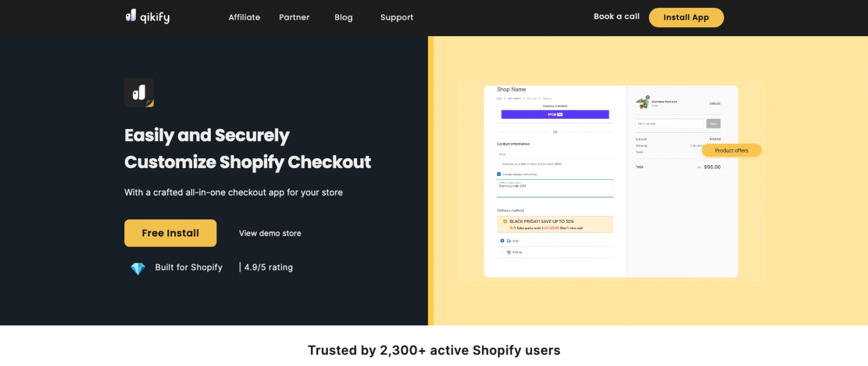Check the news and exclusive offers checkbox
The height and width of the screenshot is (366, 868).
pos(500,163)
